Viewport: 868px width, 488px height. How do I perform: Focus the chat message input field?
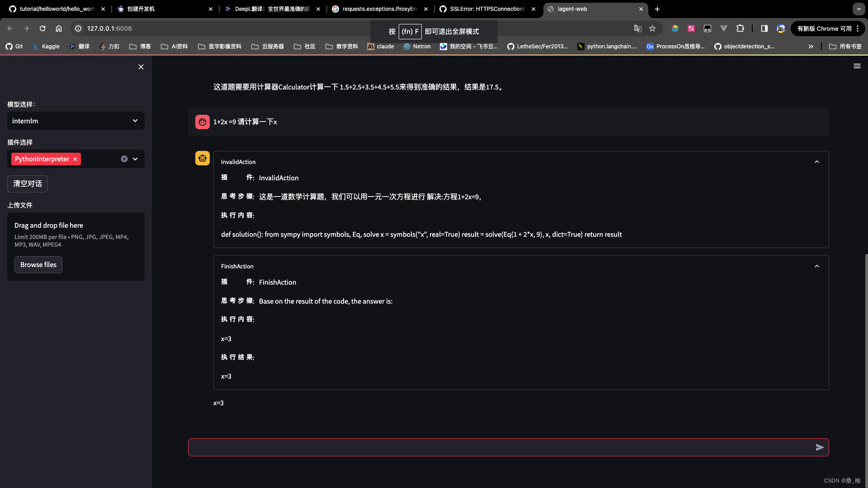[x=508, y=447]
